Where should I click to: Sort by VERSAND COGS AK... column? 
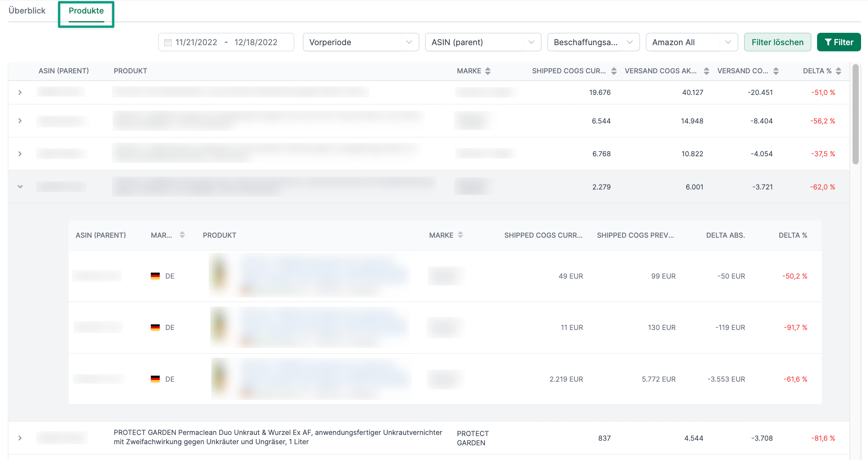click(x=706, y=71)
